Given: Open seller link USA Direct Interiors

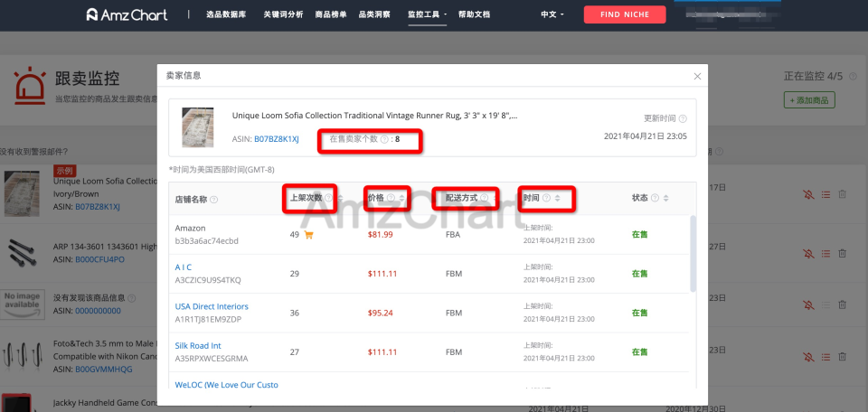Looking at the screenshot, I should coord(212,306).
